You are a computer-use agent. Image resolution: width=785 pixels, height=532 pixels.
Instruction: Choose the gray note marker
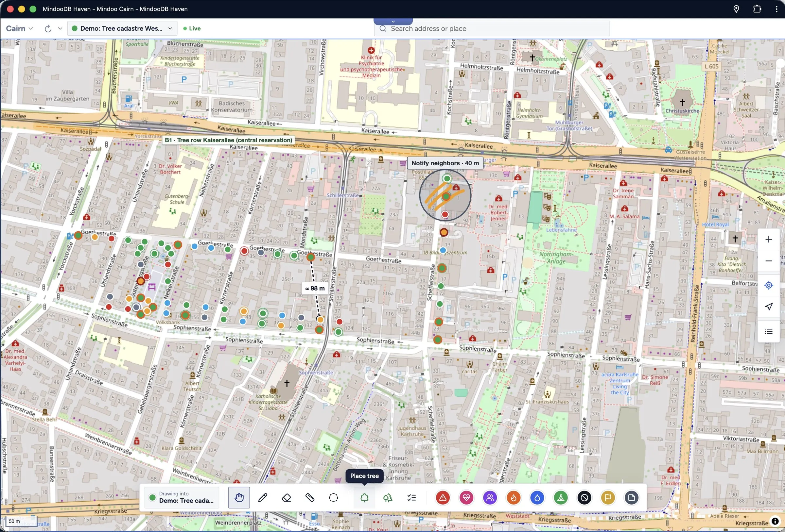click(631, 497)
